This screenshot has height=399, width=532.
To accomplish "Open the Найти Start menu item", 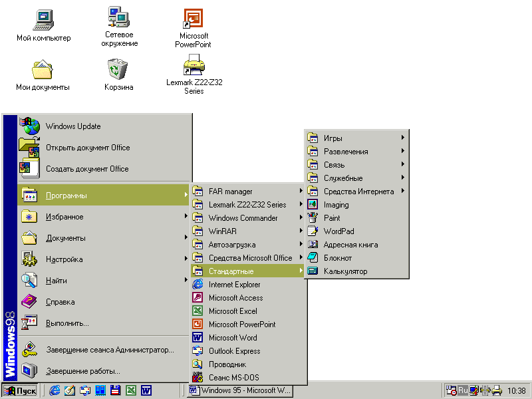I will coord(104,281).
